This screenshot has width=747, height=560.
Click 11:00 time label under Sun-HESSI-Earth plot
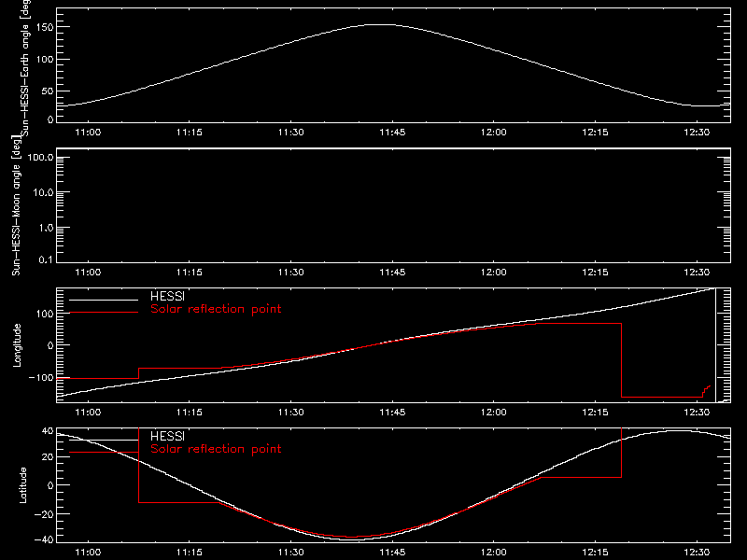click(88, 133)
